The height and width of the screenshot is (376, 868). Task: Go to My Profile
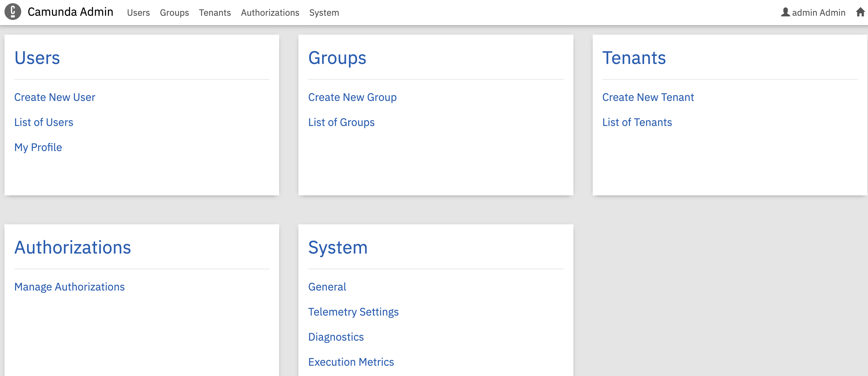tap(38, 148)
